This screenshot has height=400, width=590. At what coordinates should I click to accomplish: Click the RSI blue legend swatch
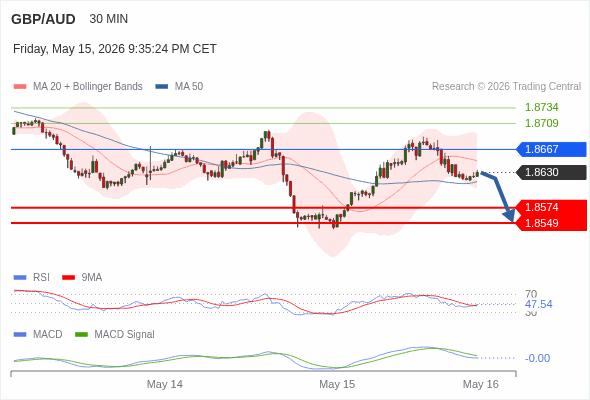click(20, 278)
